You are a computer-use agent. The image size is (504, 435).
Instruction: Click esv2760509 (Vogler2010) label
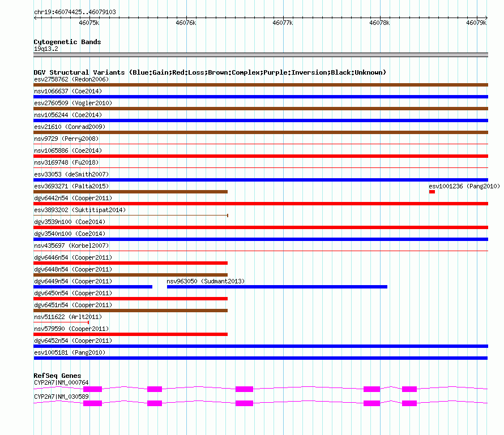tap(73, 103)
